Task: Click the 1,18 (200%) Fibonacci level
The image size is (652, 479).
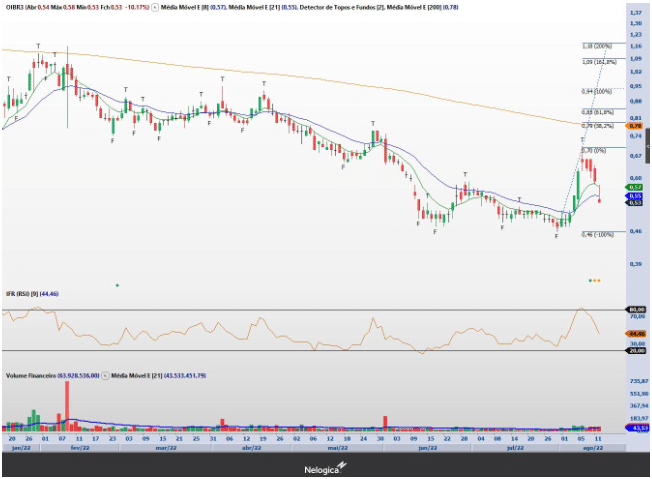Action: (597, 46)
